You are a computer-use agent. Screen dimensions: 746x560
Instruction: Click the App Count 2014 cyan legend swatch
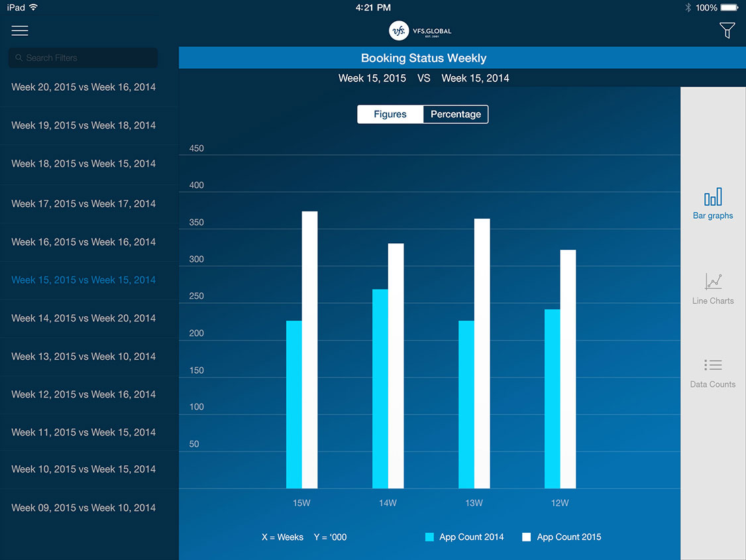(x=429, y=537)
